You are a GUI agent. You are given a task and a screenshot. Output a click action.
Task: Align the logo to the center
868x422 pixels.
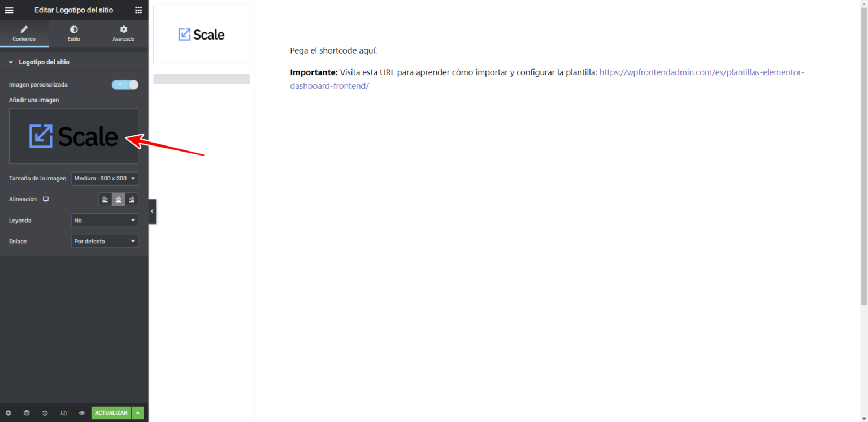tap(118, 200)
